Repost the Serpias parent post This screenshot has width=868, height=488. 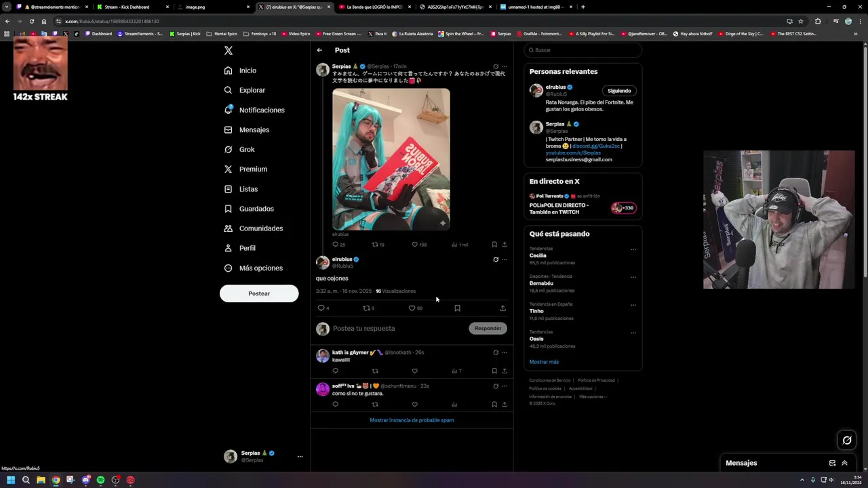[375, 245]
